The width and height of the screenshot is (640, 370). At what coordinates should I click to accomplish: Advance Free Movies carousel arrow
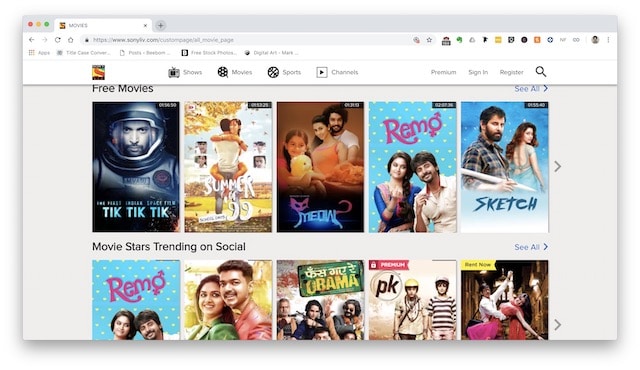pyautogui.click(x=558, y=166)
